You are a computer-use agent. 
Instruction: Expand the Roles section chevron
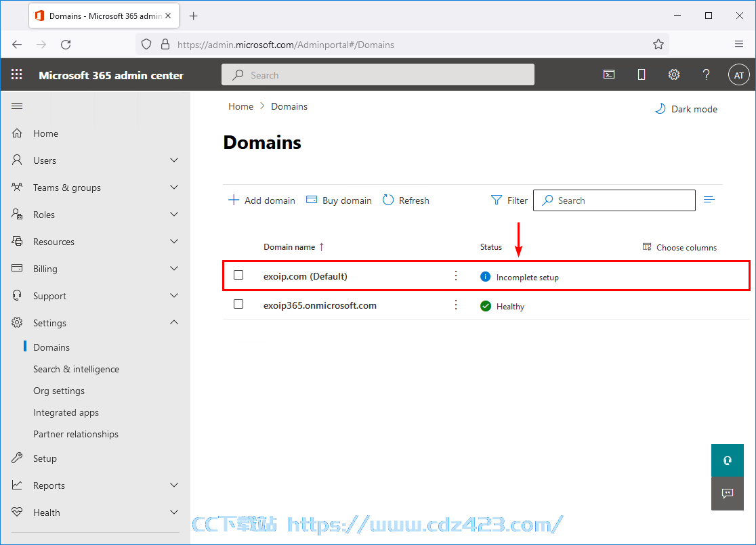(x=174, y=214)
